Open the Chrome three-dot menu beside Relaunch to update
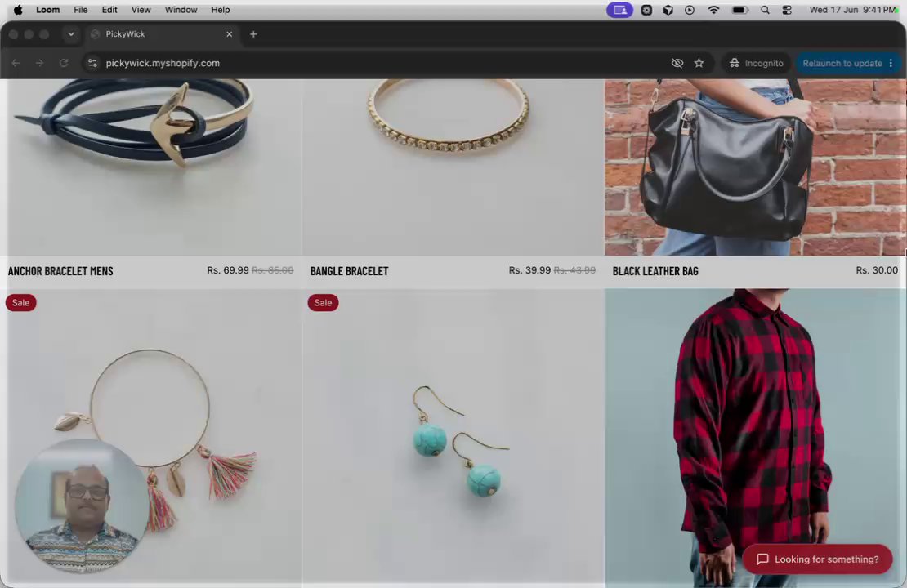 (891, 63)
